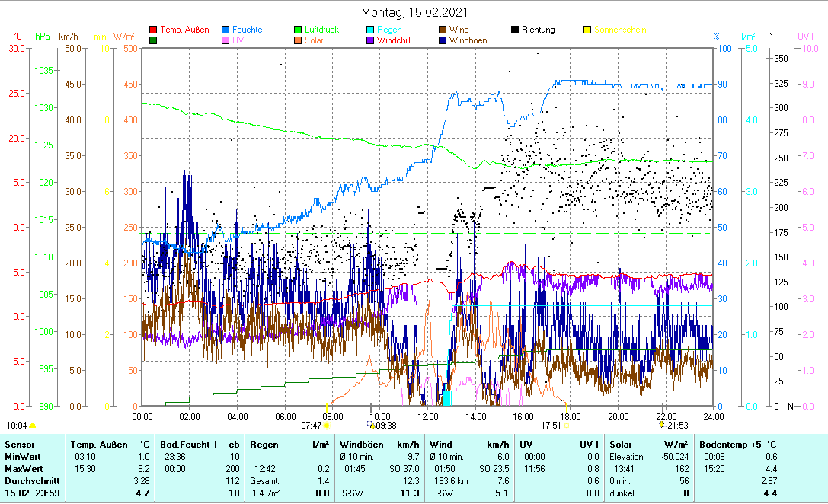Click the pink UV legend label
This screenshot has width=828, height=504.
click(x=238, y=40)
